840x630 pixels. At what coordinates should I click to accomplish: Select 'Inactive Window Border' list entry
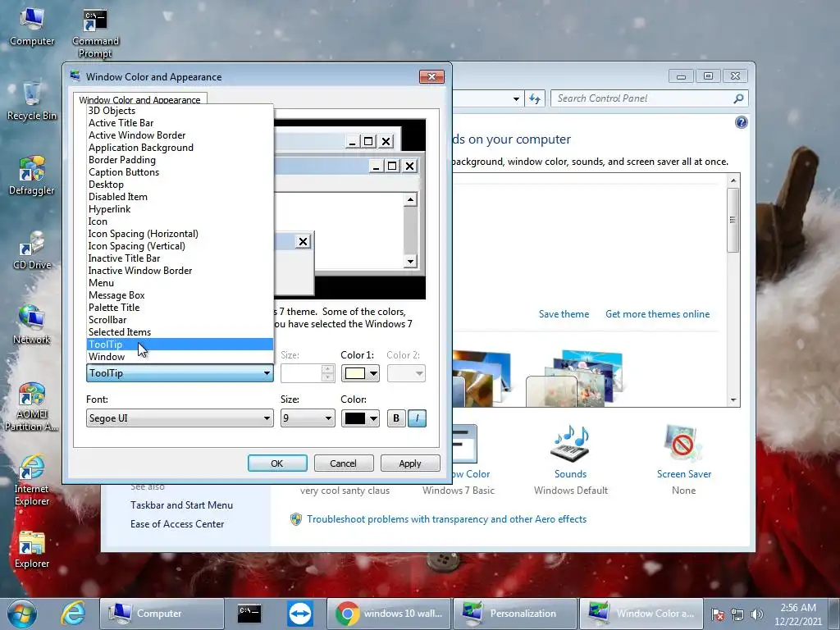click(180, 271)
